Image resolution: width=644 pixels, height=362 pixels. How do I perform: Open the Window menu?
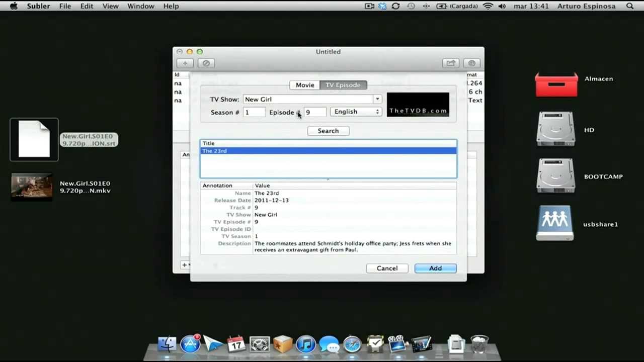141,6
